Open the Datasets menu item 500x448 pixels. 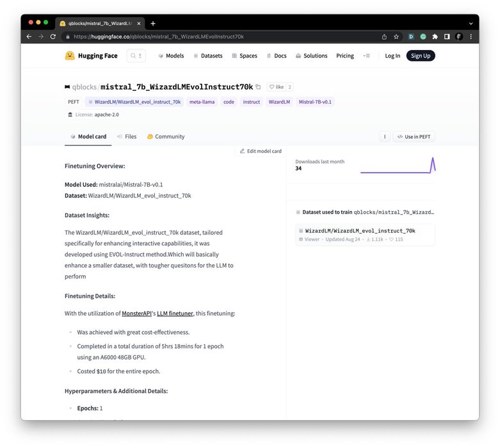(208, 56)
